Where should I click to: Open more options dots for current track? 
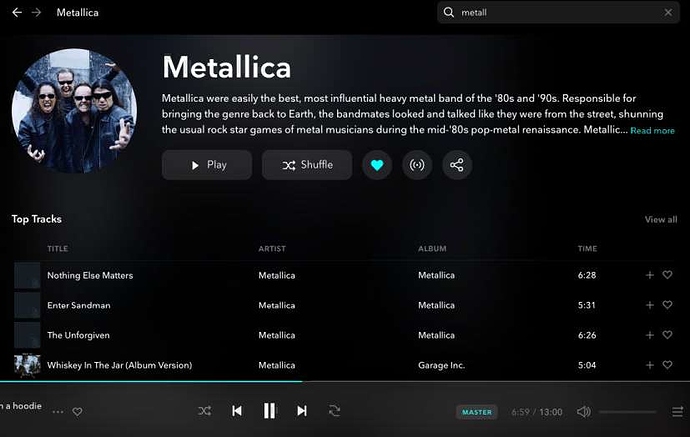coord(58,412)
